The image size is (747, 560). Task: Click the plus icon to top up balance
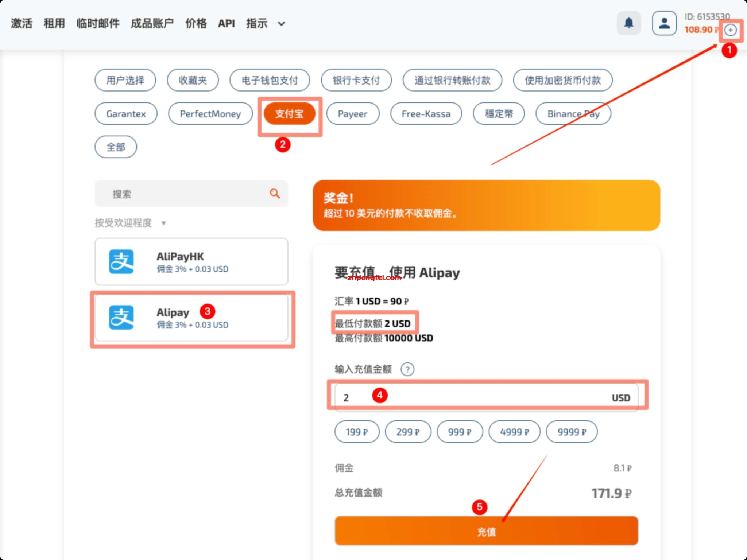point(731,30)
